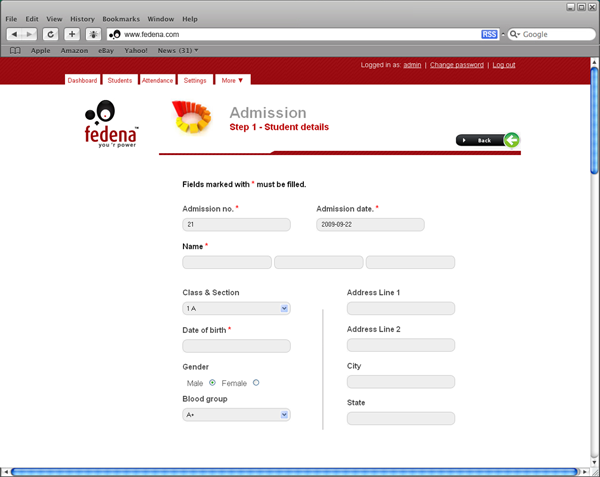600x477 pixels.
Task: Go to the Attendance tab
Action: (157, 80)
